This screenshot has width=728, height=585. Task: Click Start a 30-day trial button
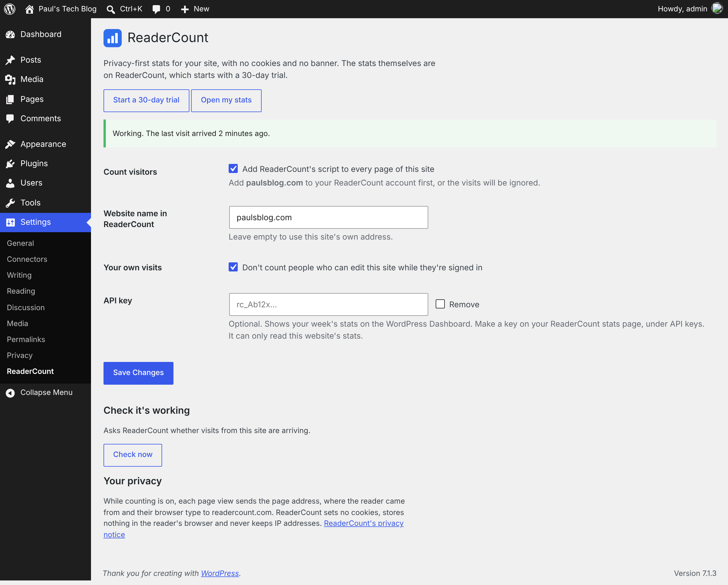(146, 100)
